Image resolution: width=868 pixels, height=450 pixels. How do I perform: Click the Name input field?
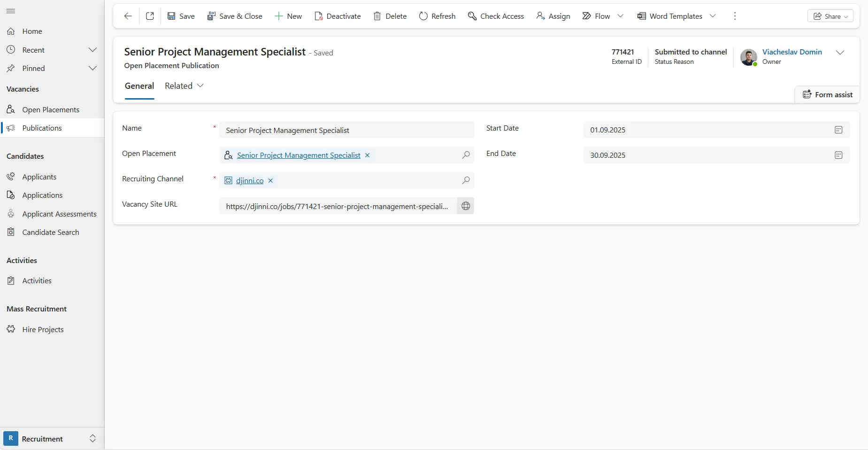coord(346,130)
